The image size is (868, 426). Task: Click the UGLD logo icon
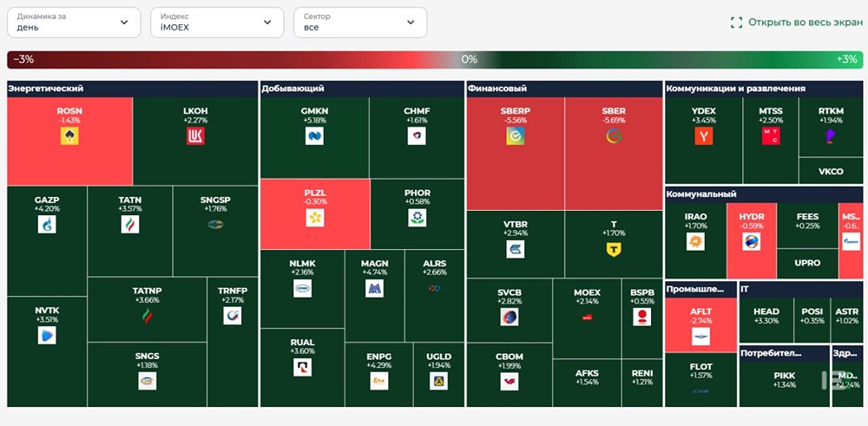click(438, 381)
